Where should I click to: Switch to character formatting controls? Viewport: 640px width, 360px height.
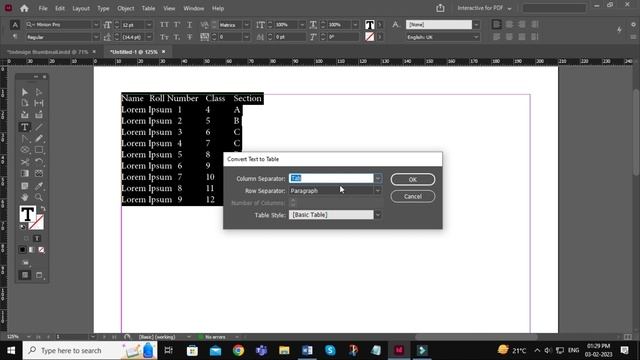pos(15,25)
